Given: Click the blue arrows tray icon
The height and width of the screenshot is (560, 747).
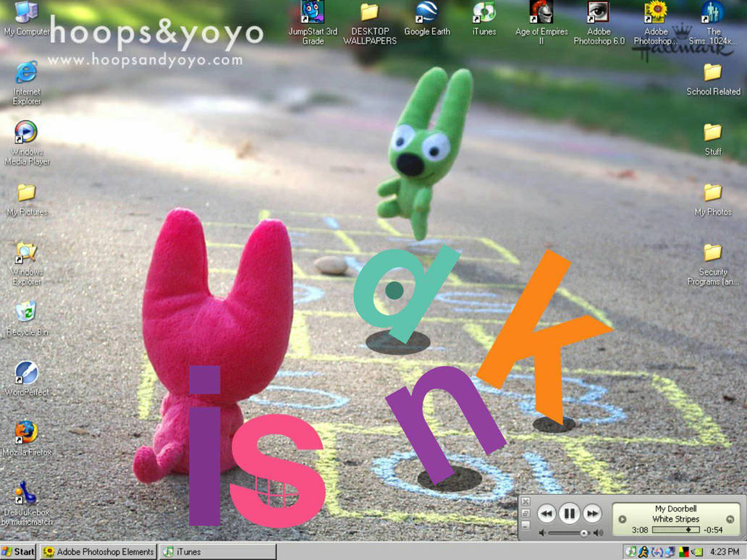Looking at the screenshot, I should (657, 551).
